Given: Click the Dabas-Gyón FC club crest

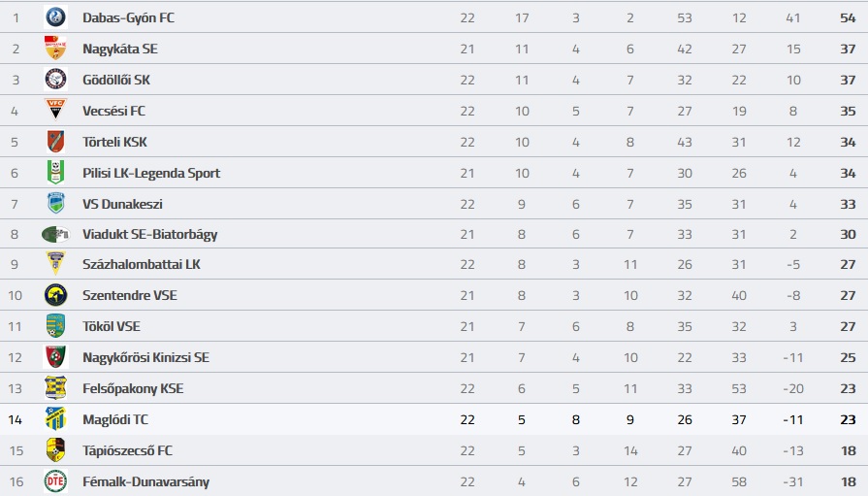Looking at the screenshot, I should 55,17.
